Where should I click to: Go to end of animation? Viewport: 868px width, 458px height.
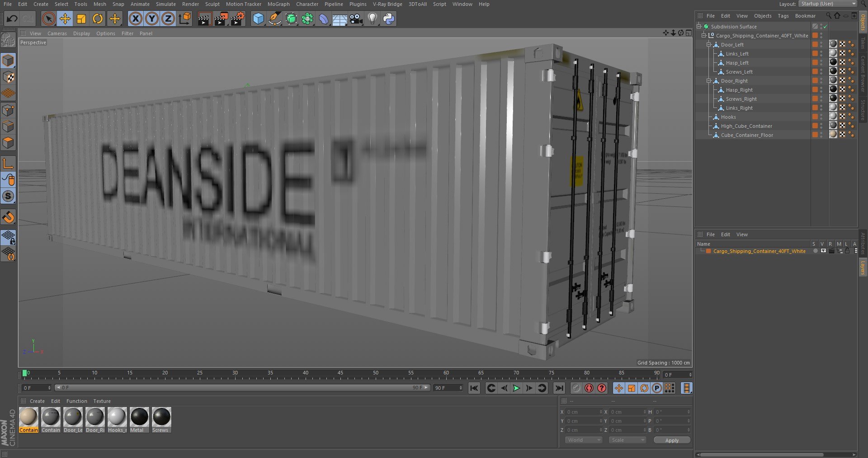559,388
